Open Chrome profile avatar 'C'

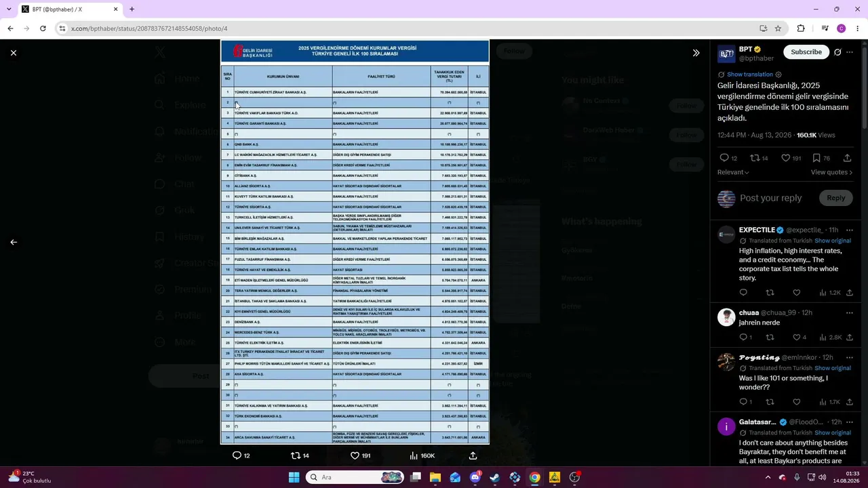tap(841, 28)
